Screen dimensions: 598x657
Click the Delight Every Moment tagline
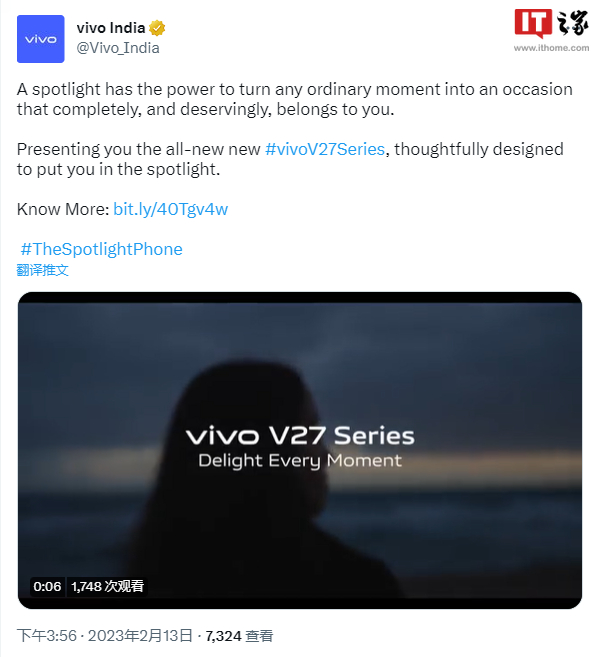pos(300,461)
